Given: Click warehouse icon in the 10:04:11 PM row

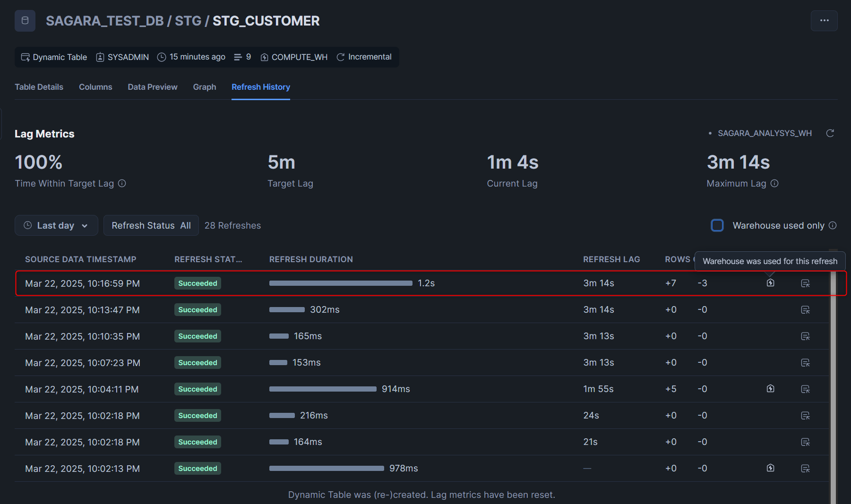Looking at the screenshot, I should click(x=770, y=389).
